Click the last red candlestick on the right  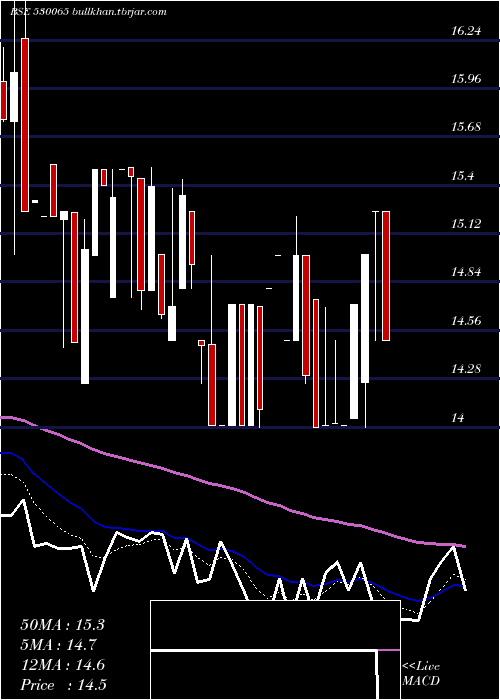(386, 276)
